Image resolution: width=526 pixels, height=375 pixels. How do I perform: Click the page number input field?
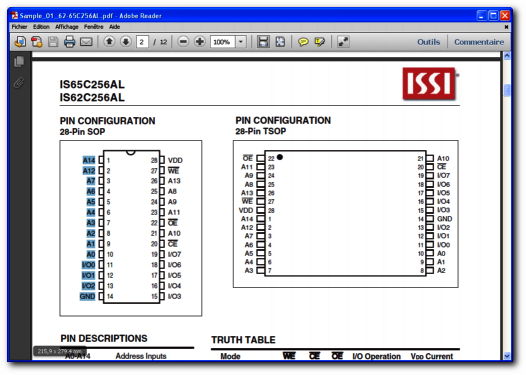point(142,42)
